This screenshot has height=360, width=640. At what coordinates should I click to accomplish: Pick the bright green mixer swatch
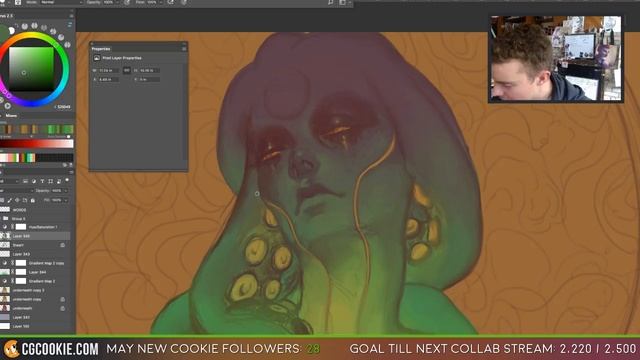coord(51,129)
